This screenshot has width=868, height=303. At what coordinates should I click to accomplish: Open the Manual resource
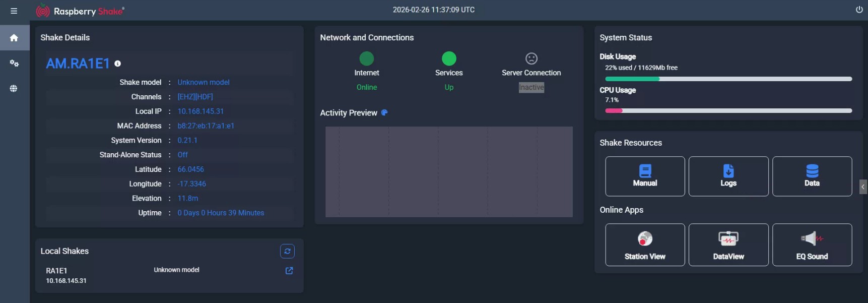coord(645,176)
